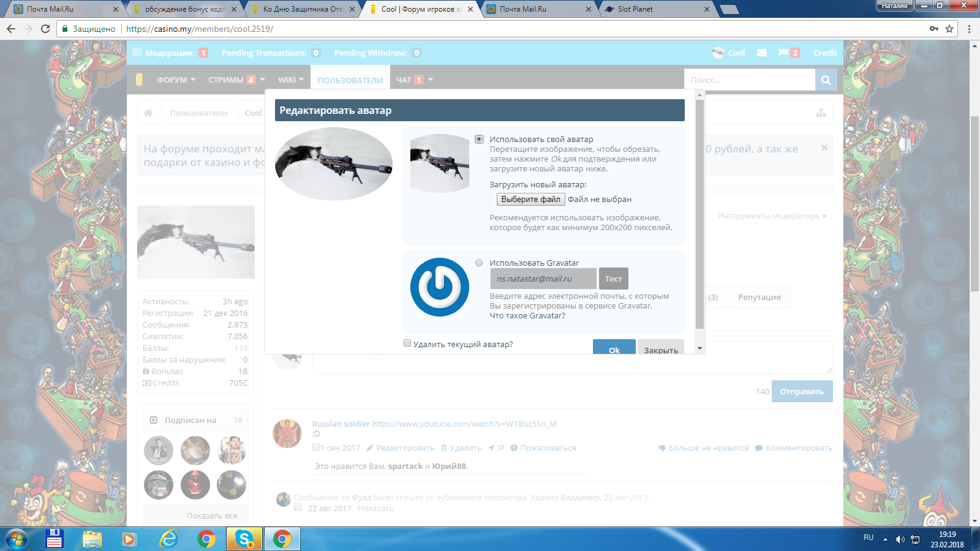Click the blue Ok button
This screenshot has height=551, width=980.
[614, 347]
